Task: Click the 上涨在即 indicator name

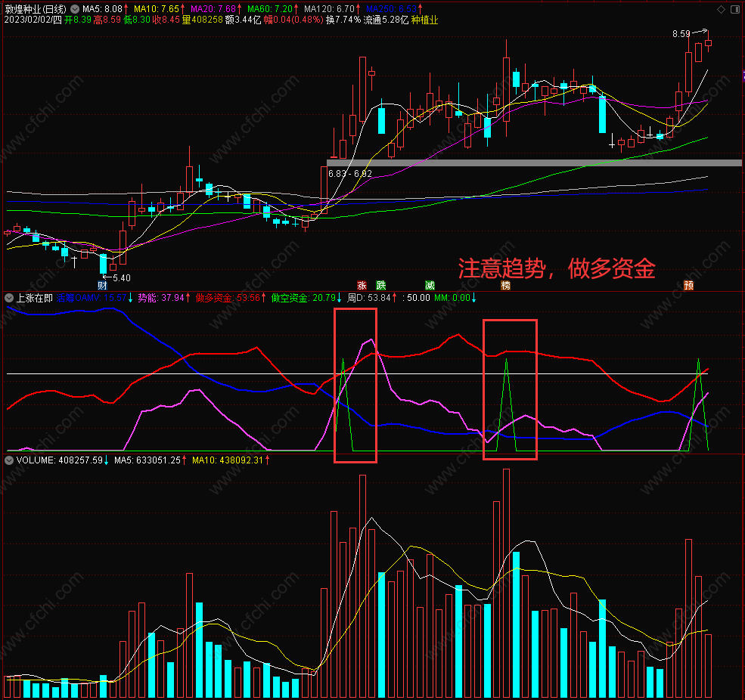Action: [x=34, y=298]
